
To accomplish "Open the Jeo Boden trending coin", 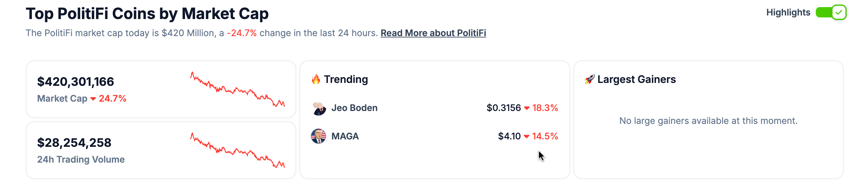I will click(354, 108).
